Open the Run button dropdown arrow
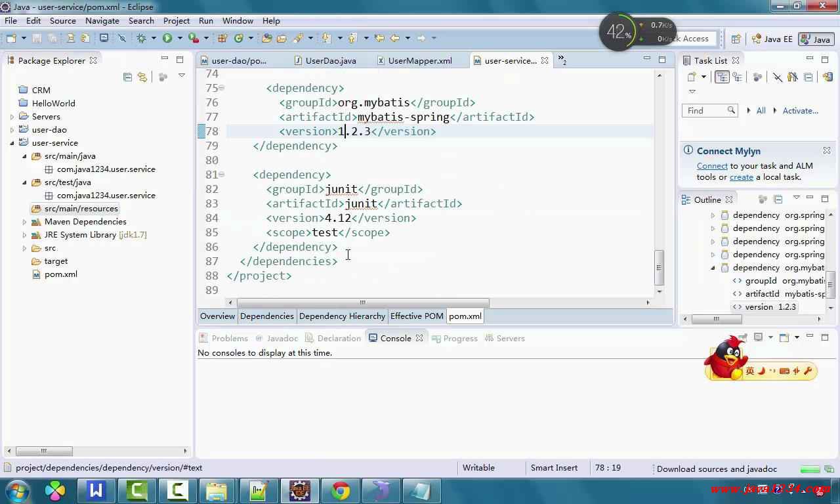The width and height of the screenshot is (840, 504). point(179,38)
